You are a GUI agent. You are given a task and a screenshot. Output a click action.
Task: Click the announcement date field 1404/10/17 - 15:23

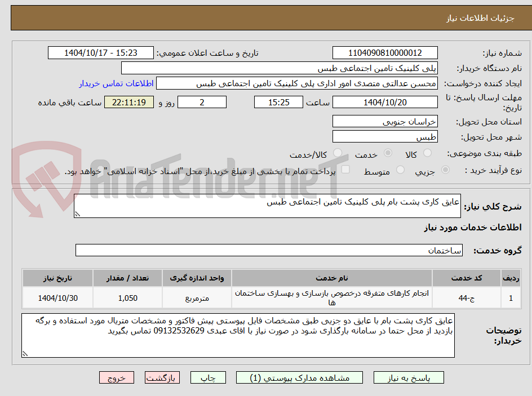pos(101,53)
